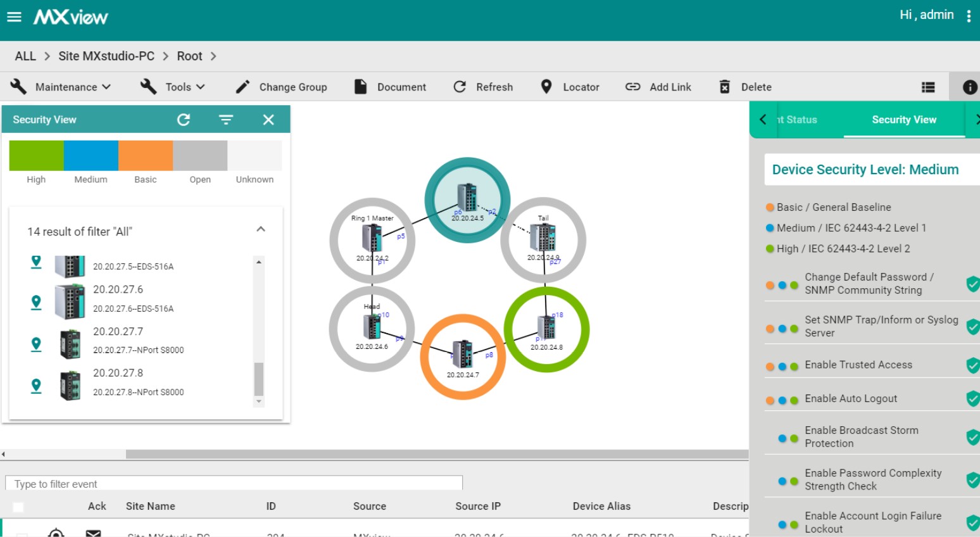Viewport: 980px width, 537px height.
Task: Select the Tail node 20.20.24.9
Action: pos(543,240)
